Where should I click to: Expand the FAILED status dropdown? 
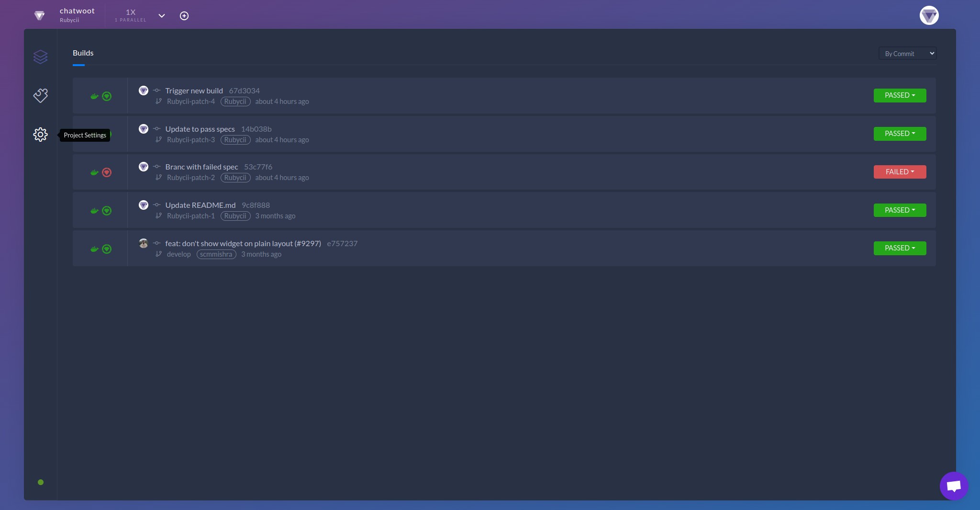pyautogui.click(x=899, y=171)
